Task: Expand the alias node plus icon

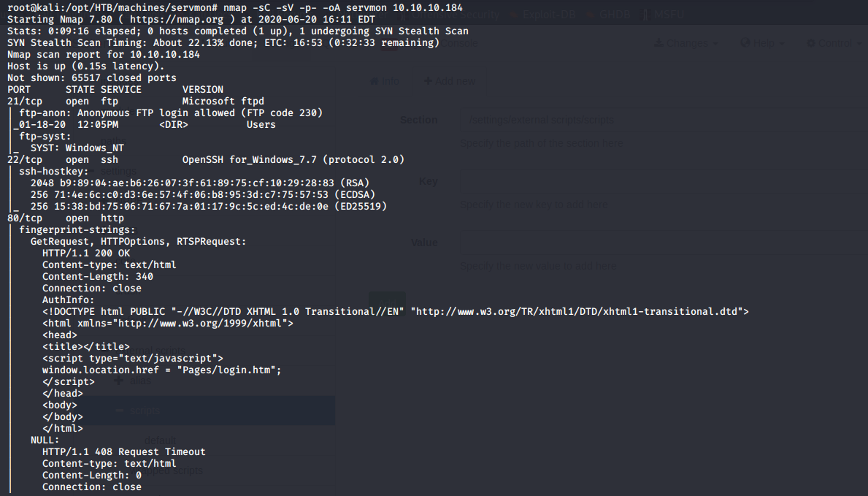Action: pos(119,381)
